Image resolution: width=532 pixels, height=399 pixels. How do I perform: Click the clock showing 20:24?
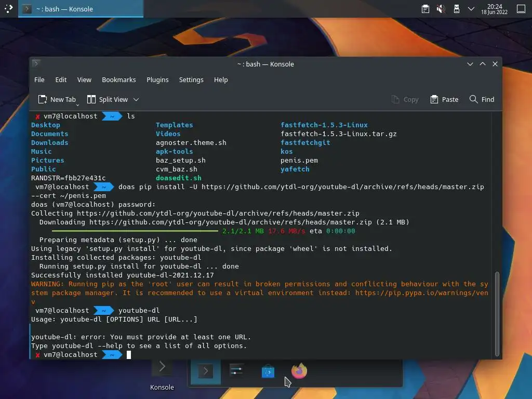[495, 9]
